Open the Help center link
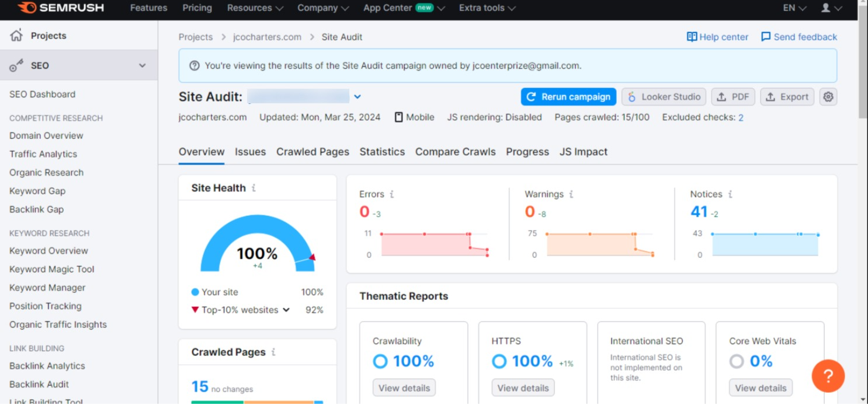Image resolution: width=868 pixels, height=405 pixels. click(x=724, y=37)
